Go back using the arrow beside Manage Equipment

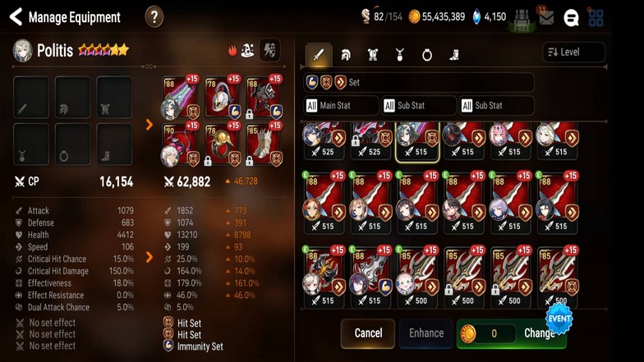16,17
